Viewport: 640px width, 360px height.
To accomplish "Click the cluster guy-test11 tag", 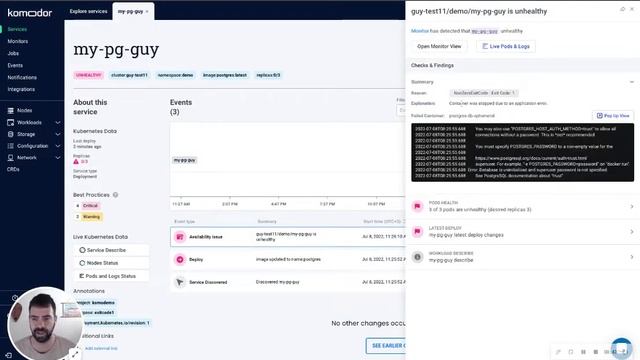I will [129, 75].
